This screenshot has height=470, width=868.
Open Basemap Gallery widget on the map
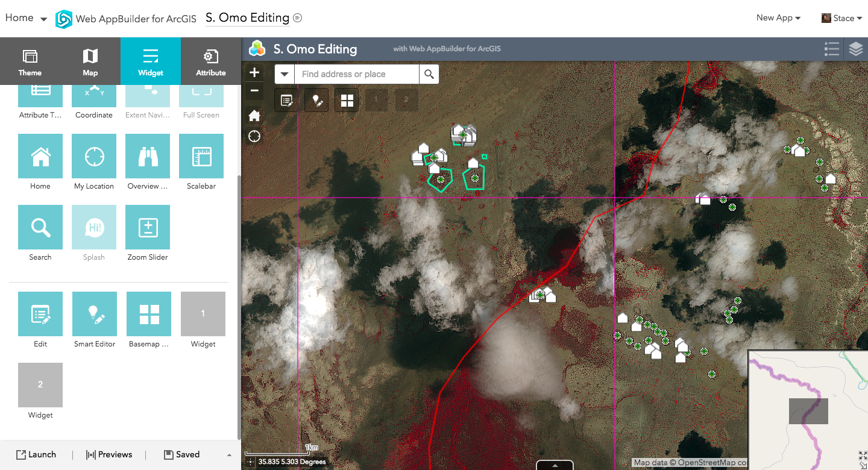347,101
